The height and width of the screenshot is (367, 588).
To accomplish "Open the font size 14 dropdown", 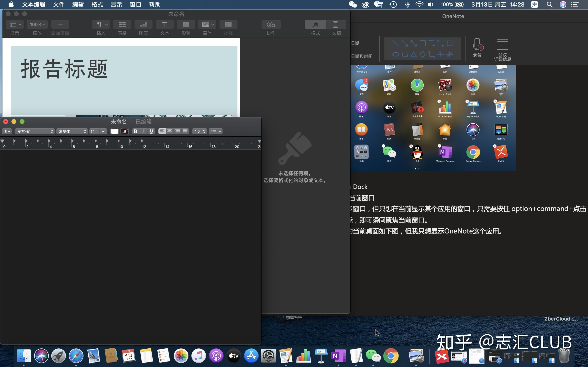I will coord(98,131).
